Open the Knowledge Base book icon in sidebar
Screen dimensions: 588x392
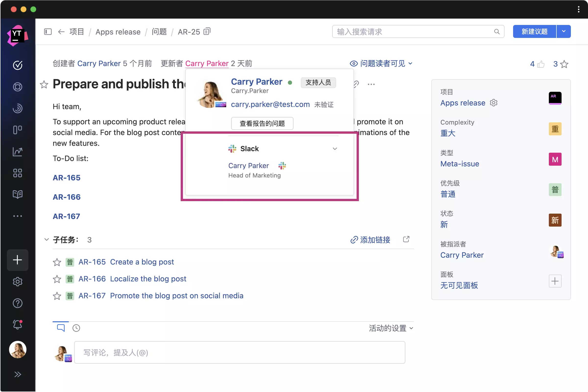(18, 194)
